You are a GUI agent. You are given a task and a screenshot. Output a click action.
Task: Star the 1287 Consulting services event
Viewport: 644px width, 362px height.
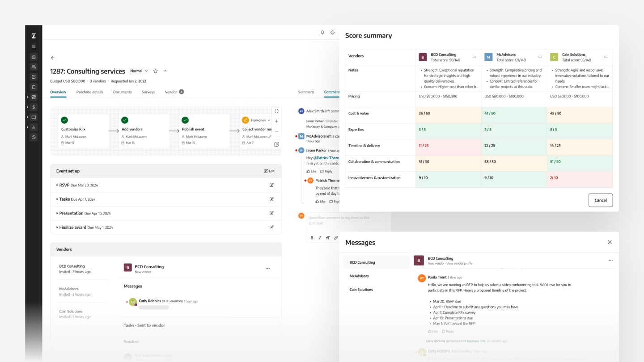(x=155, y=71)
